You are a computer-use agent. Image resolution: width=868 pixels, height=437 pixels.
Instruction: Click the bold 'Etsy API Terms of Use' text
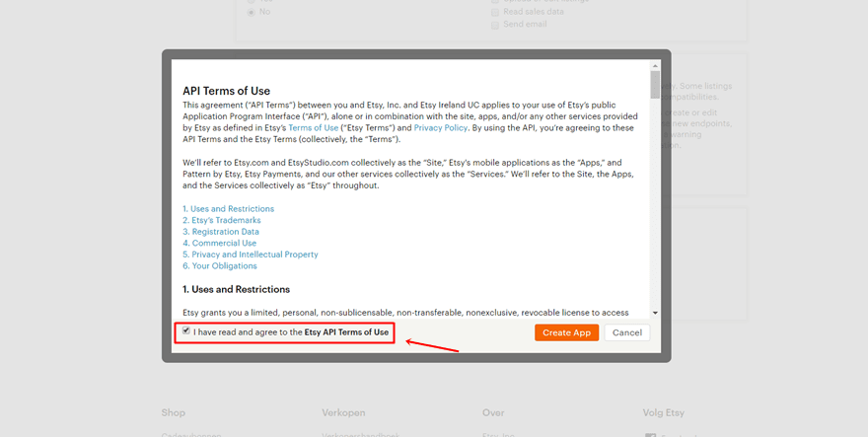coord(346,332)
